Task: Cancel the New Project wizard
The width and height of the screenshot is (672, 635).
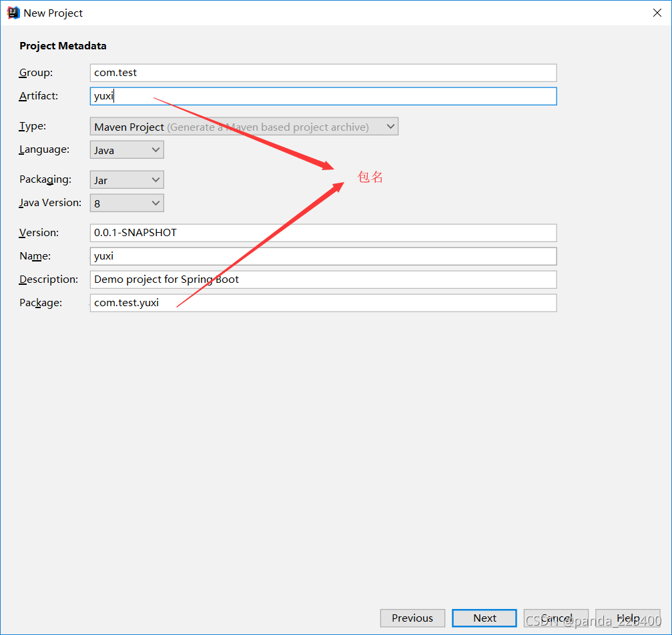Action: click(556, 618)
